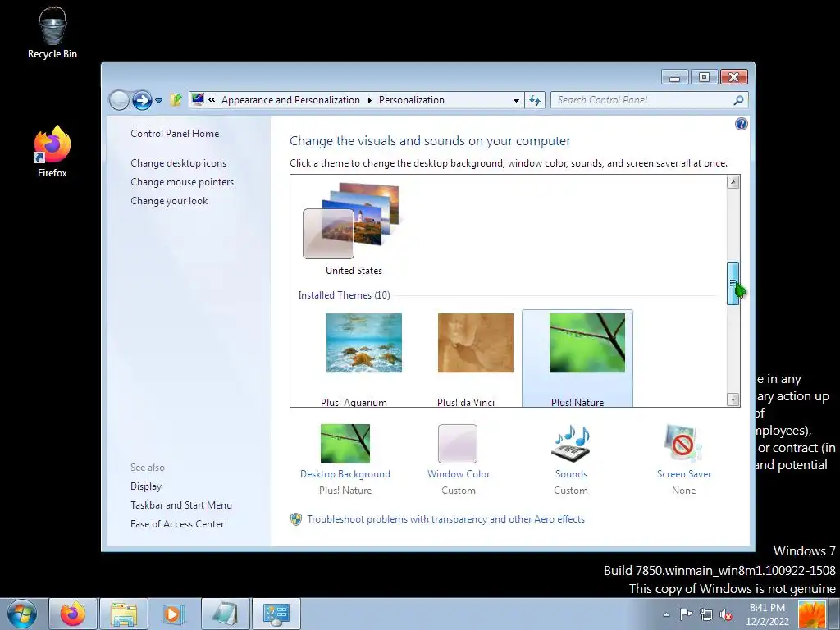Screen dimensions: 840x630
Task: Expand the double chevron breadcrumb overflow
Action: 212,99
